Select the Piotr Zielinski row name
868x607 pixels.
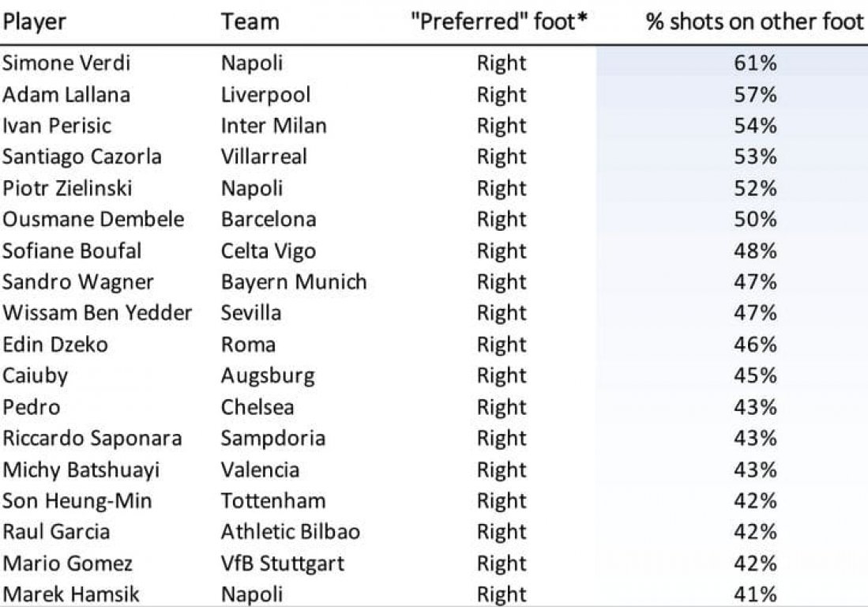click(67, 188)
